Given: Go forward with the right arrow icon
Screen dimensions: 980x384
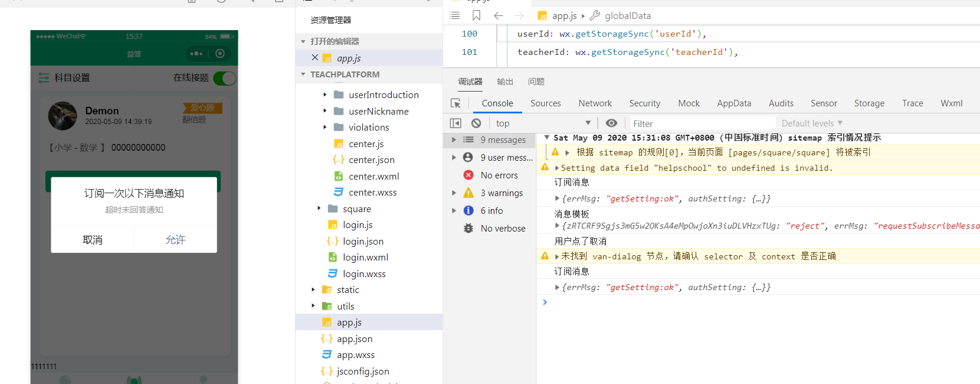Looking at the screenshot, I should click(x=519, y=15).
